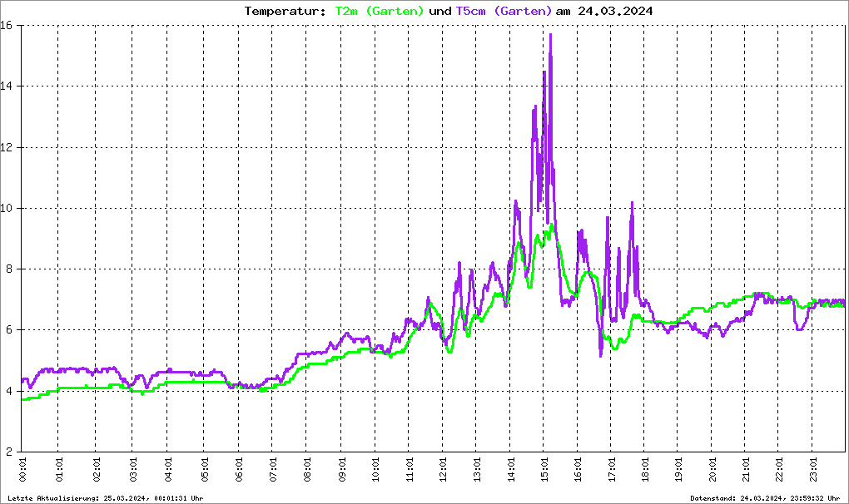849x504 pixels.
Task: Click the y-axis label 6
Action: (x=9, y=330)
